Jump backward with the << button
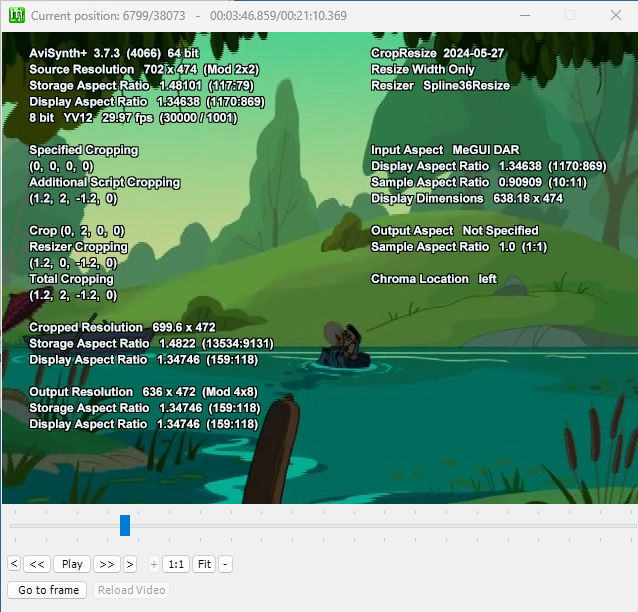The width and height of the screenshot is (638, 612). (37, 564)
